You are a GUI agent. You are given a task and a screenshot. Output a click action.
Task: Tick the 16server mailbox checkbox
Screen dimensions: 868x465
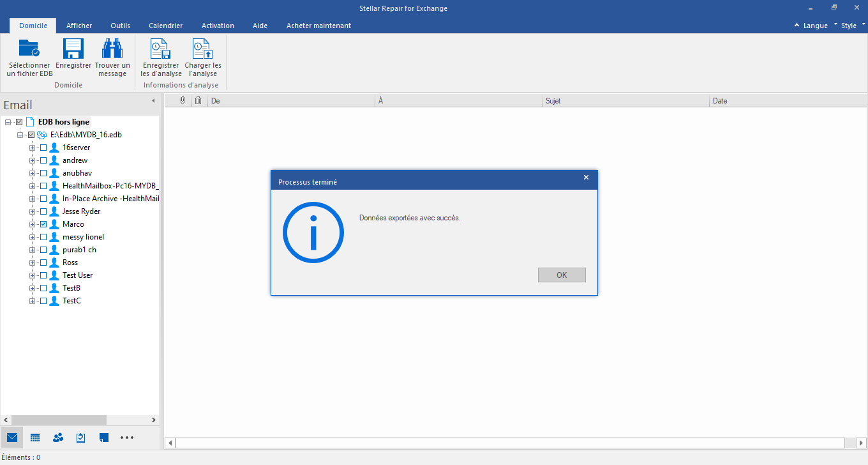pyautogui.click(x=43, y=148)
